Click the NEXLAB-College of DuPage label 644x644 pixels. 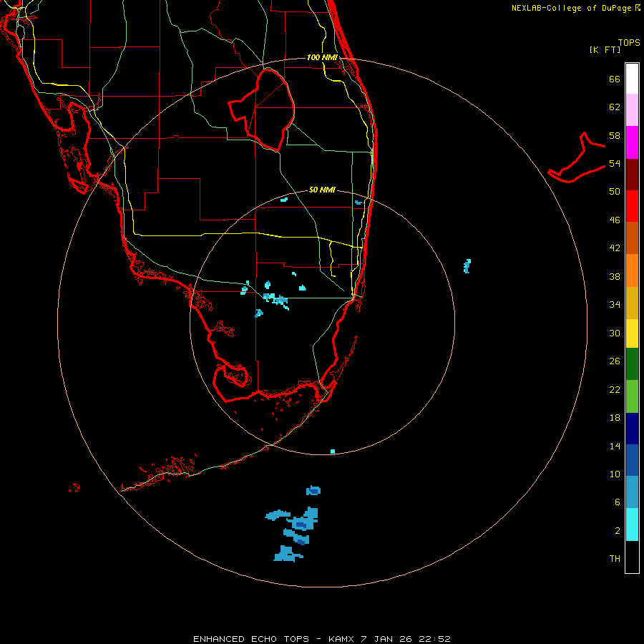(576, 8)
